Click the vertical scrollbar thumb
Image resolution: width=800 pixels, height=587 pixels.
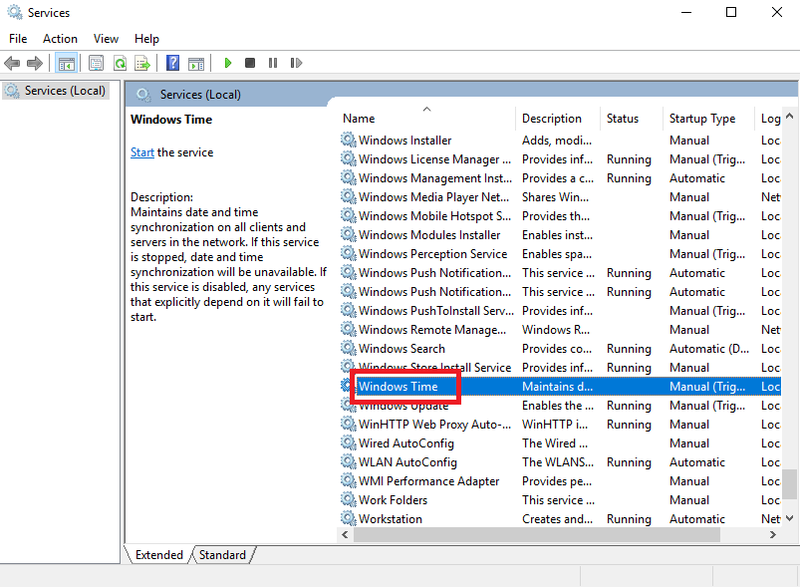pyautogui.click(x=789, y=484)
